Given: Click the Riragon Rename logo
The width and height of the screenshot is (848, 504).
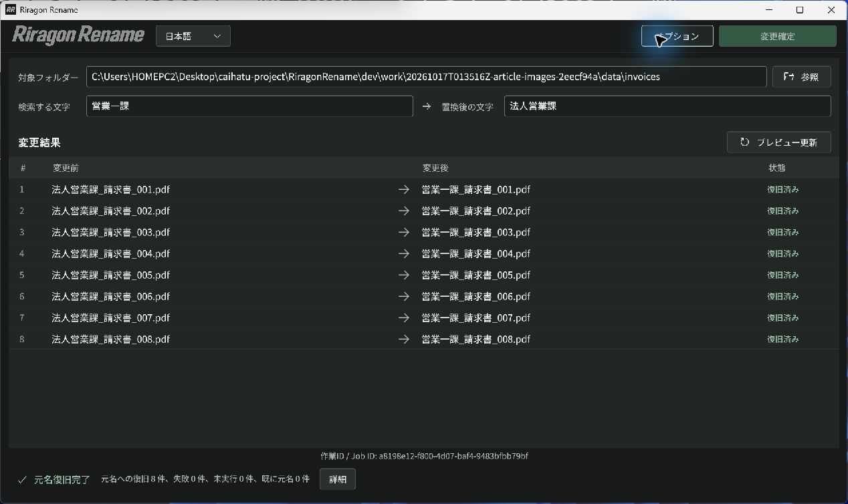Looking at the screenshot, I should pyautogui.click(x=78, y=35).
